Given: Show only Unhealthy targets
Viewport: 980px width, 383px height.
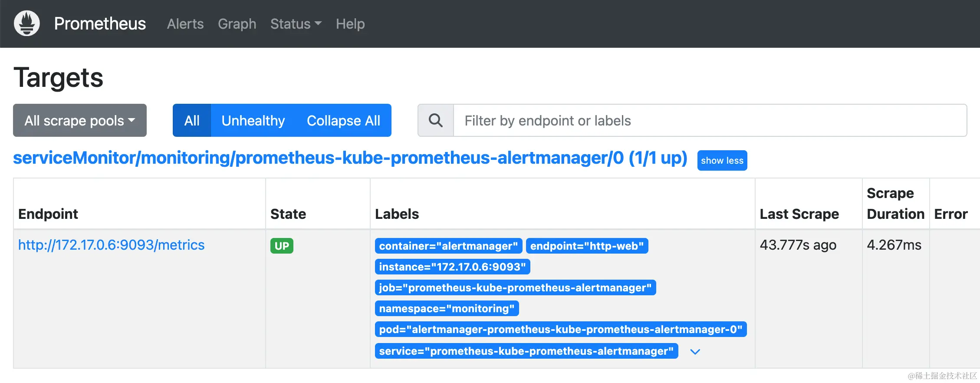Looking at the screenshot, I should pyautogui.click(x=253, y=120).
